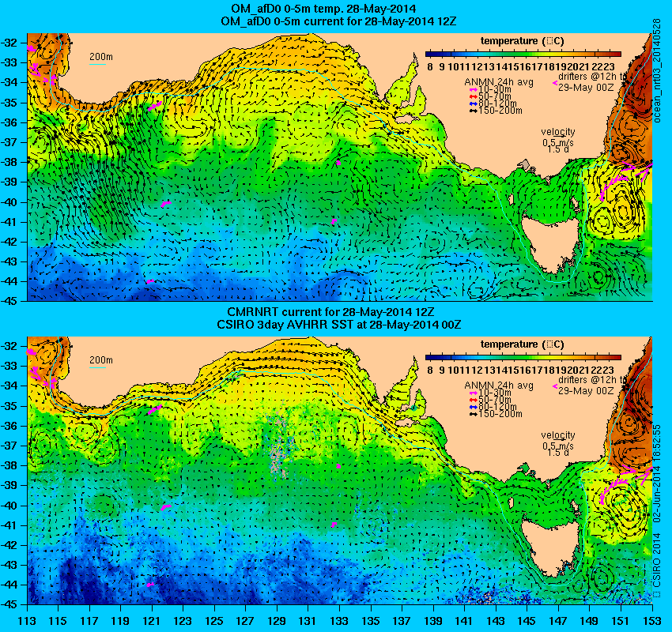Click the cyan 200m contour sample line in top panel
The width and height of the screenshot is (672, 632).
click(x=97, y=65)
